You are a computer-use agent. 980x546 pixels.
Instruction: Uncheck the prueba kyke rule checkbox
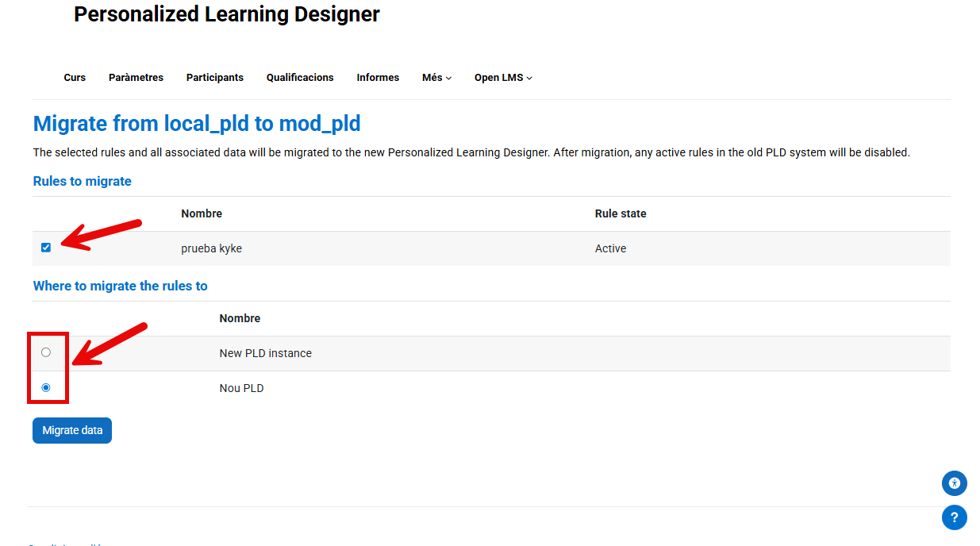pos(46,248)
